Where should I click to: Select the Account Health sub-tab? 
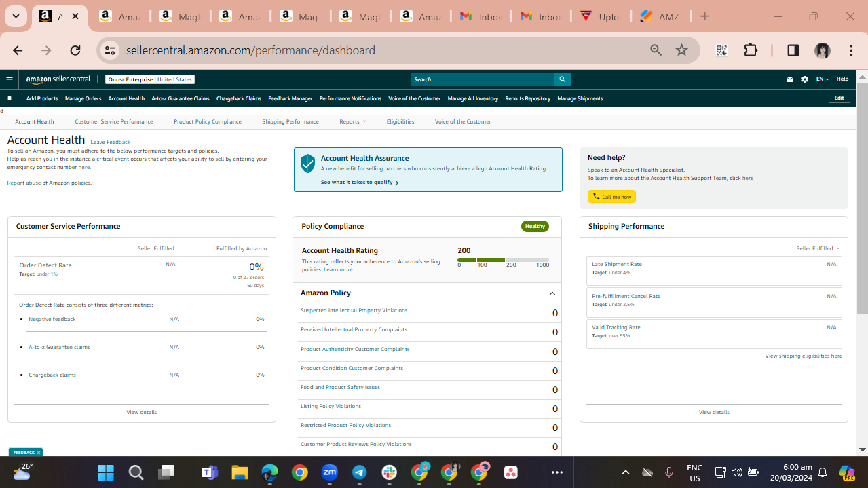tap(35, 121)
